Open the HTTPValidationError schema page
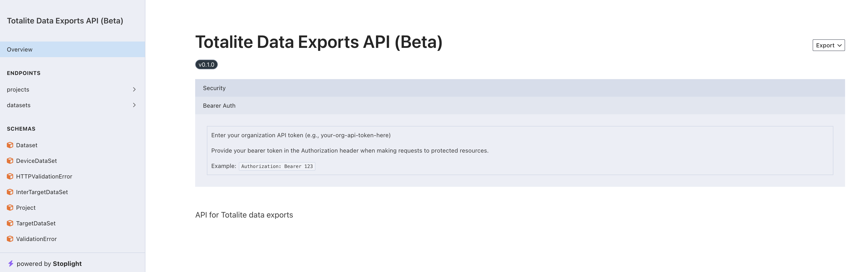This screenshot has height=272, width=868. [x=72, y=176]
